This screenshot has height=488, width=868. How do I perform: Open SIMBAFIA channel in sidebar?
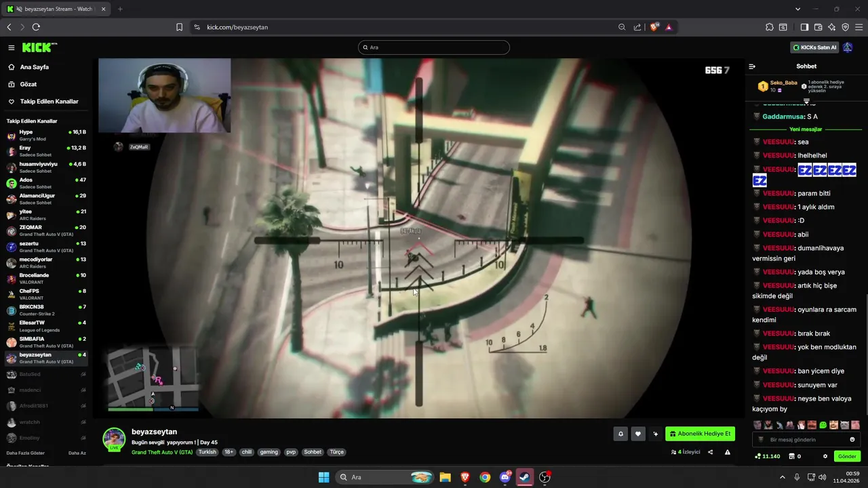[x=46, y=342]
